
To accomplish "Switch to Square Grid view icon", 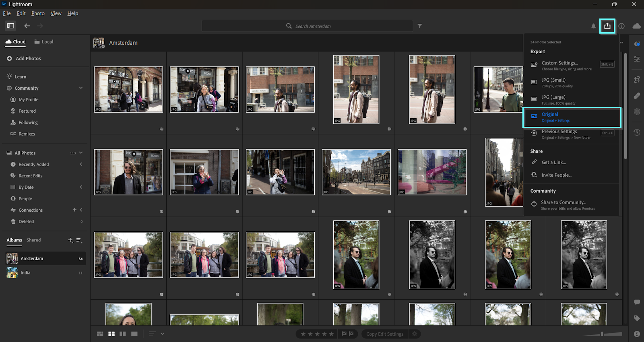I will point(111,334).
